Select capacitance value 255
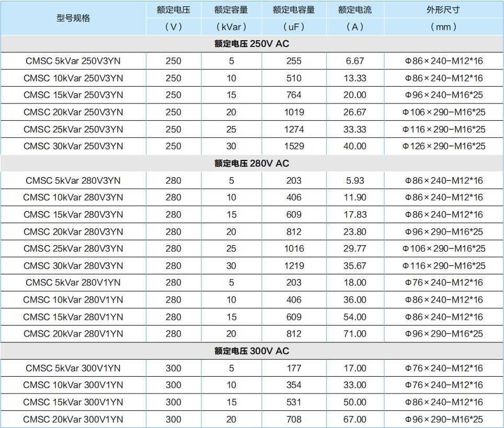Viewport: 504px width, 428px height. pos(294,61)
